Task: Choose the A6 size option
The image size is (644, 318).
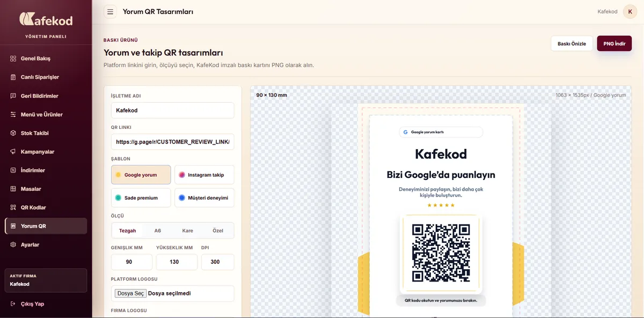Action: click(x=158, y=230)
